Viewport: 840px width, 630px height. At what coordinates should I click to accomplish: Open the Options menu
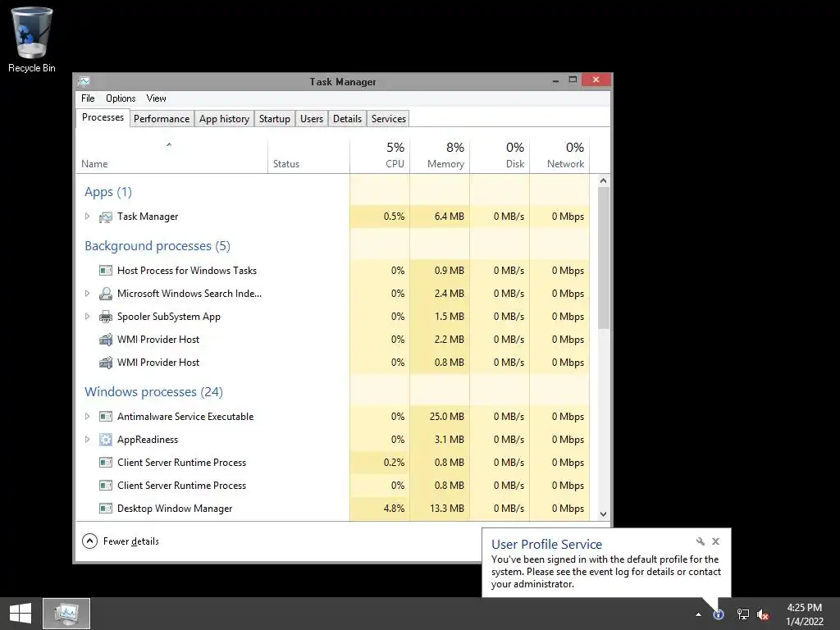pyautogui.click(x=121, y=98)
